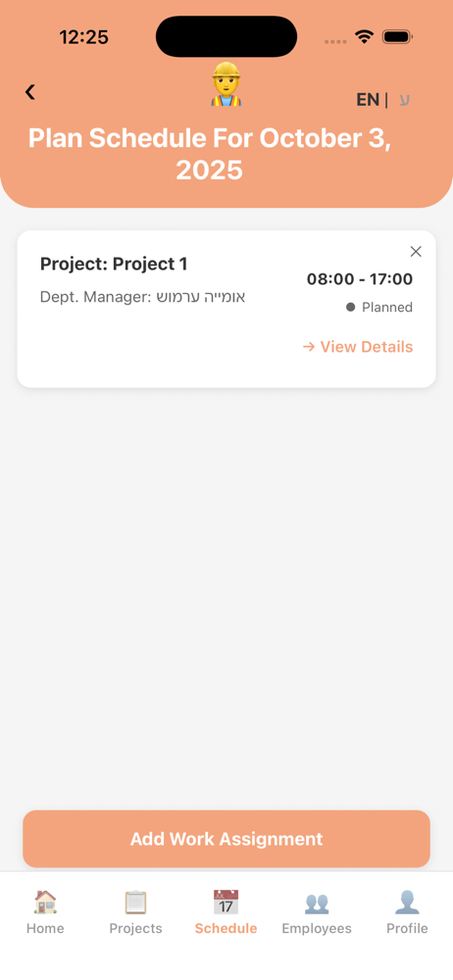This screenshot has height=980, width=453.
Task: Go to the Employees tab
Action: (x=317, y=912)
